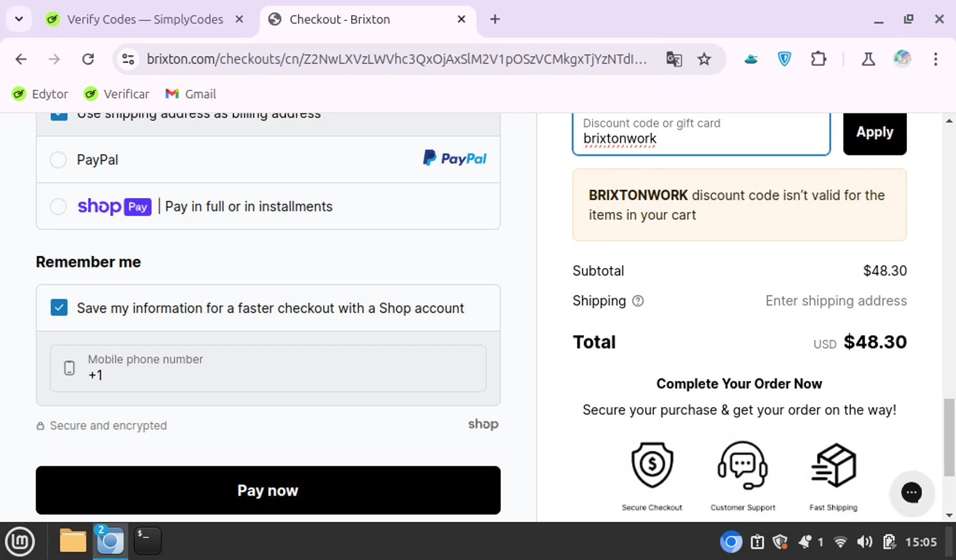
Task: Click the notifications bell tray icon
Action: pyautogui.click(x=806, y=542)
